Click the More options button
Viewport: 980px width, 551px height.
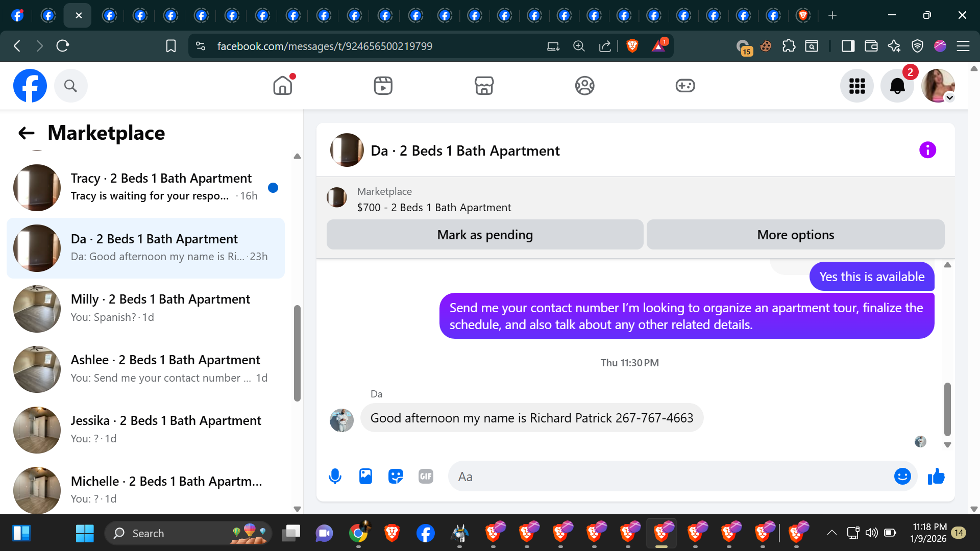pyautogui.click(x=795, y=235)
